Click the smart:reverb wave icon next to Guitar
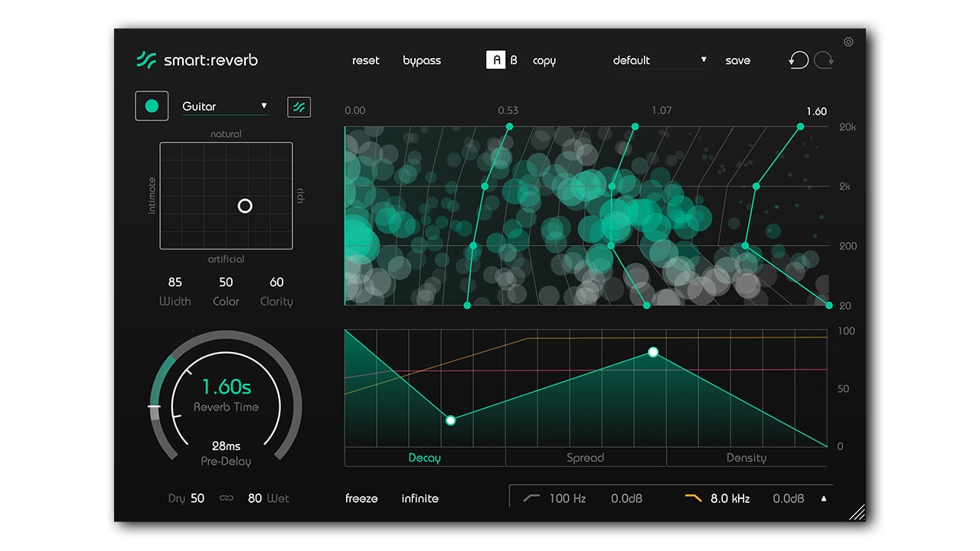 click(299, 107)
